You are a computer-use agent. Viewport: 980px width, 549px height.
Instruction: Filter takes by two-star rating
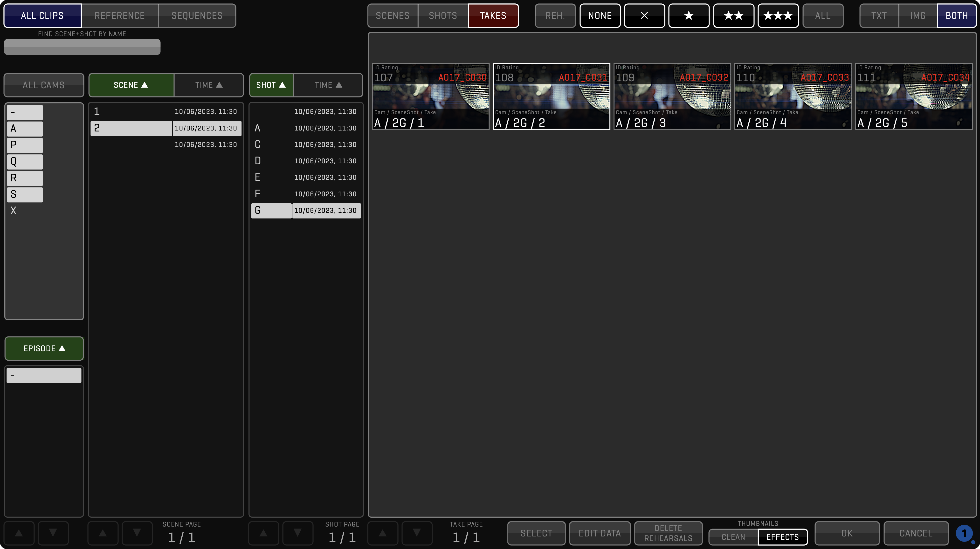(x=733, y=16)
